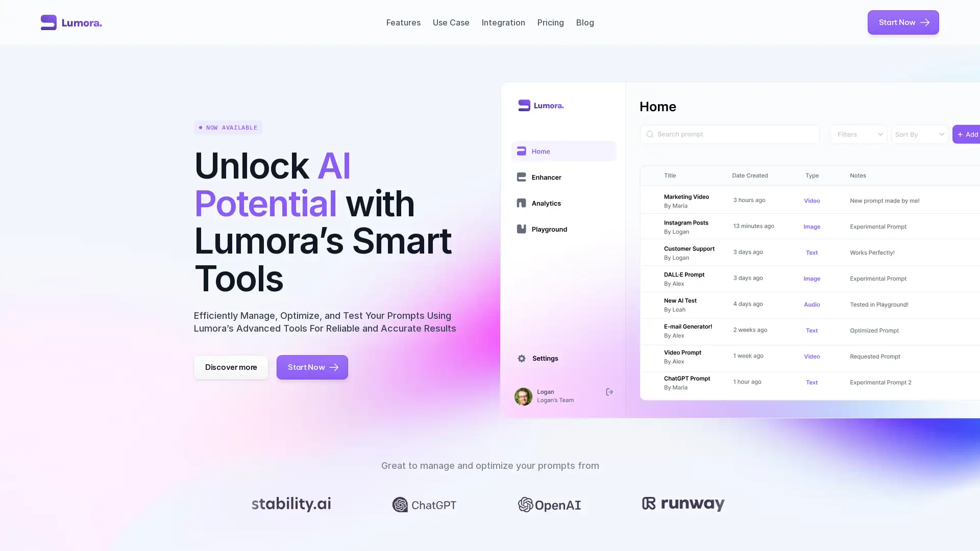
Task: Click the search prompt input field
Action: [x=729, y=134]
